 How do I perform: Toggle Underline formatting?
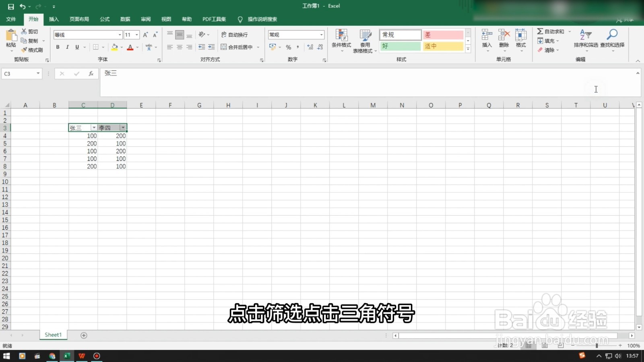click(x=77, y=47)
